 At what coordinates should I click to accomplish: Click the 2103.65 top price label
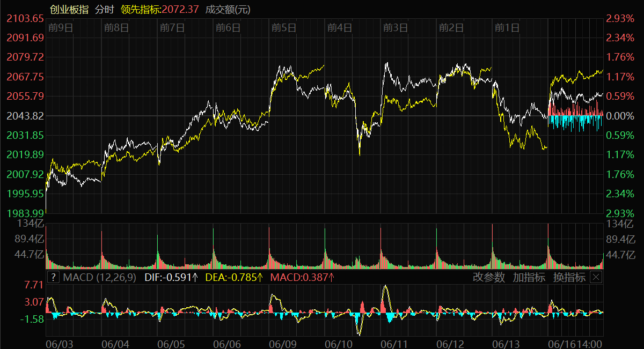(x=25, y=18)
